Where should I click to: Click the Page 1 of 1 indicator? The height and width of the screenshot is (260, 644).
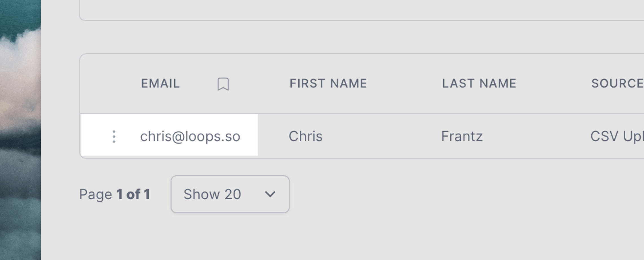point(115,194)
